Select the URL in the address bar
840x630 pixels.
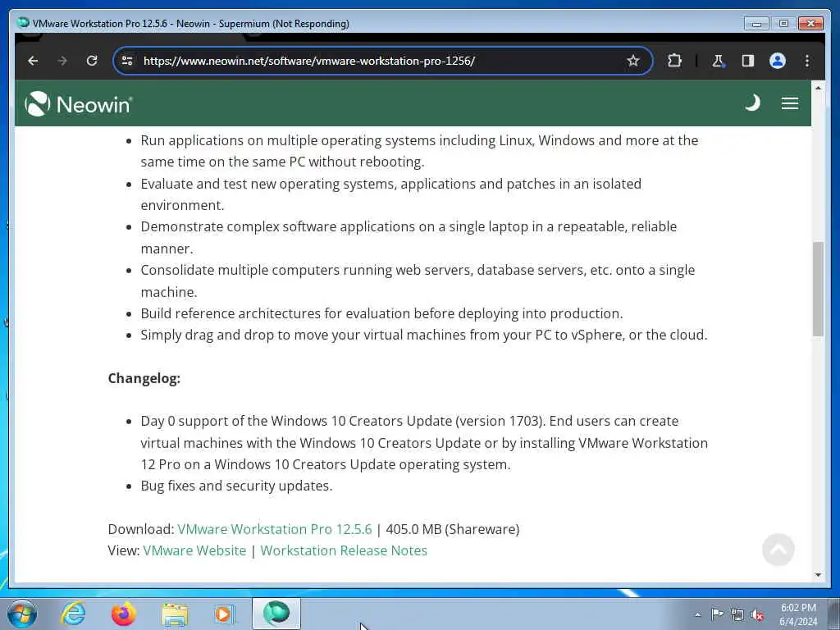tap(309, 61)
